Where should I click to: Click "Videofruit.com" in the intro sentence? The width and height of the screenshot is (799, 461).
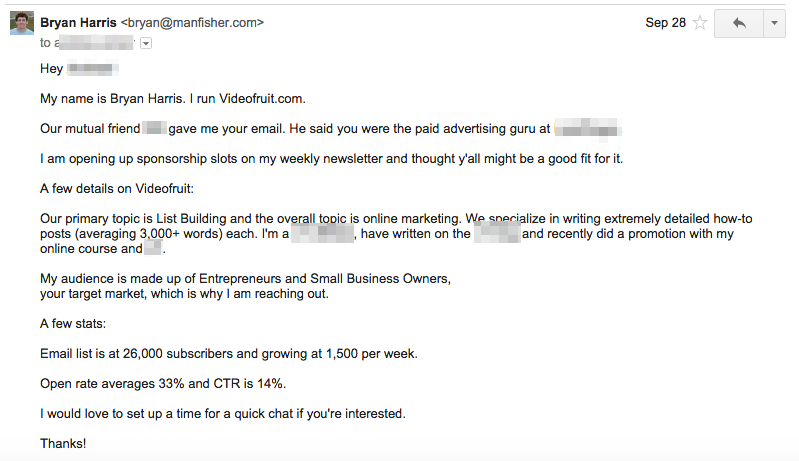coord(261,99)
